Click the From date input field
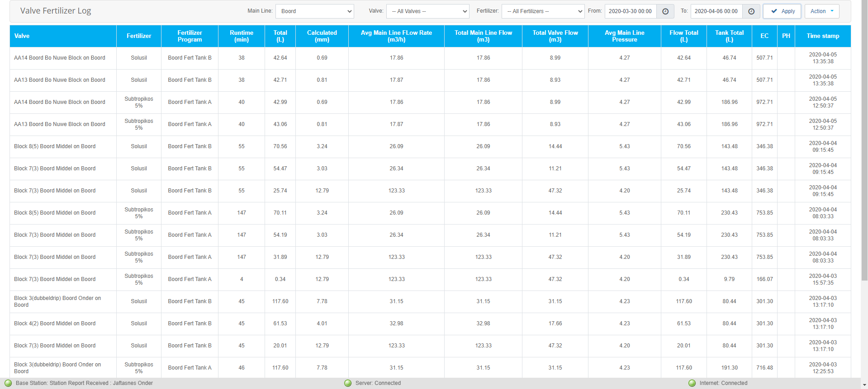Screen dimensions: 868x389 pos(631,11)
